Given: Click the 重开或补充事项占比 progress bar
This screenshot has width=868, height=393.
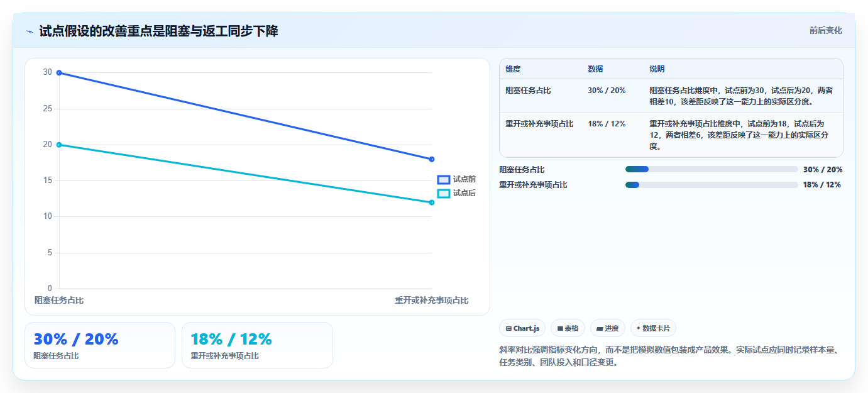Looking at the screenshot, I should pos(711,185).
